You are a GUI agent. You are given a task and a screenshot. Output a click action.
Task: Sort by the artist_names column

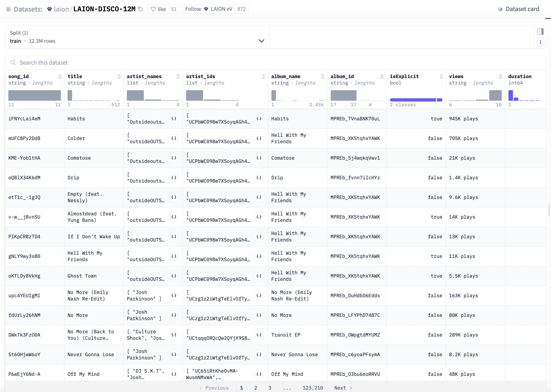click(178, 76)
